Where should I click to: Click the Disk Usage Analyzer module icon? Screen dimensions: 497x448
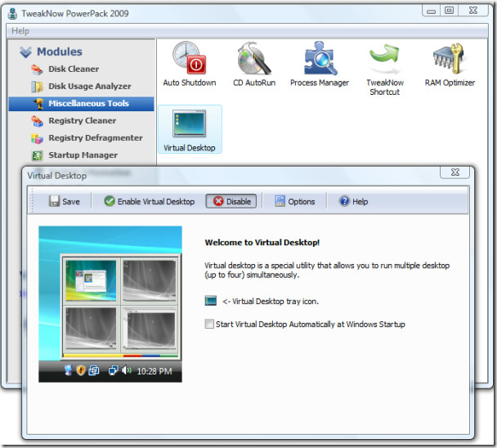(37, 86)
